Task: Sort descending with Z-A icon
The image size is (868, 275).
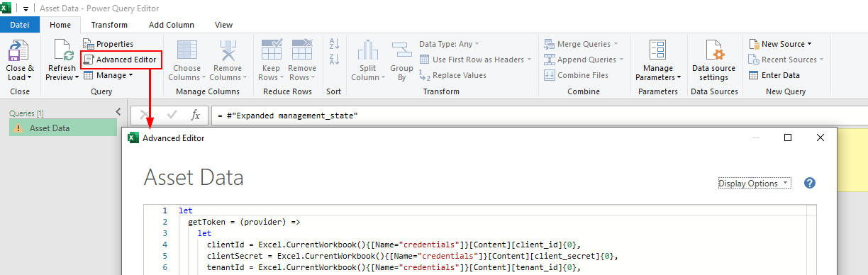Action: click(334, 59)
